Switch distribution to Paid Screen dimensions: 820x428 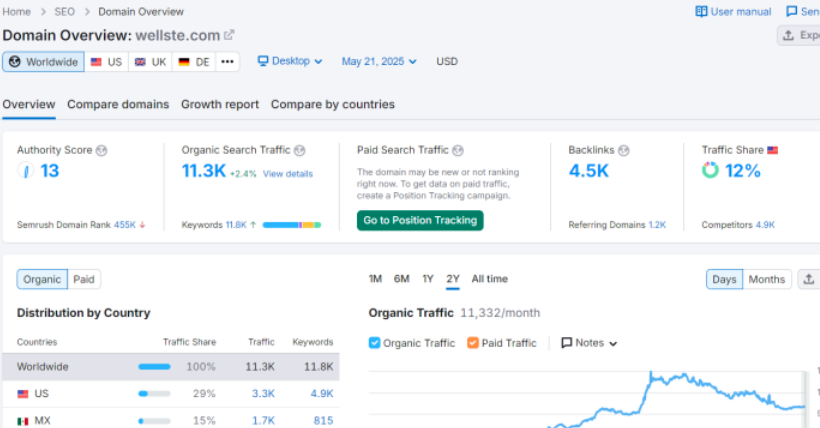pos(84,279)
